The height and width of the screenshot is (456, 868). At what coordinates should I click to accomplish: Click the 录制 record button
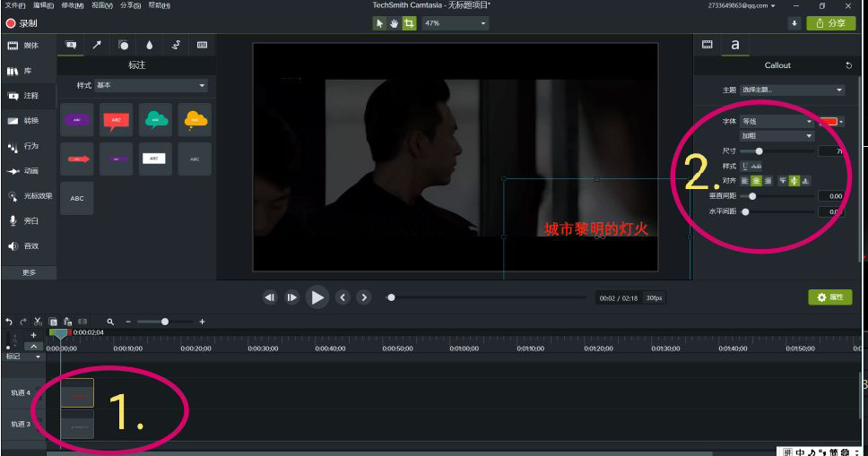coord(22,23)
